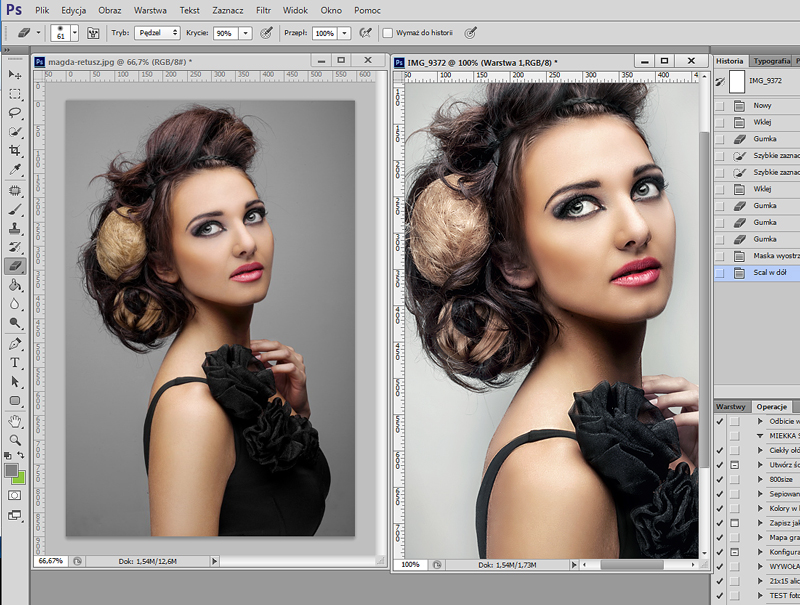Expand the 'Odbicie w' action set
The height and width of the screenshot is (605, 800).
[761, 422]
